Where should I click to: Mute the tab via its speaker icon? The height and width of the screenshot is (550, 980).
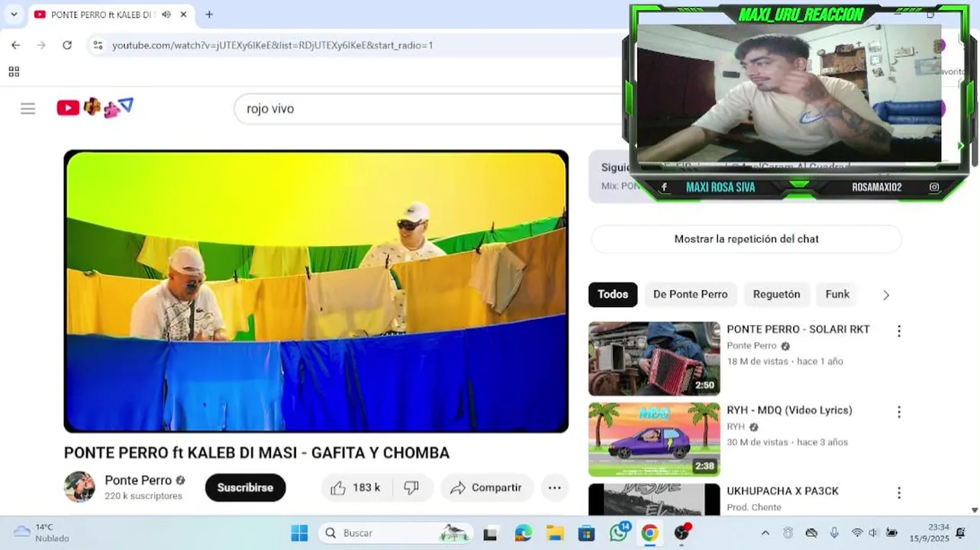[166, 15]
